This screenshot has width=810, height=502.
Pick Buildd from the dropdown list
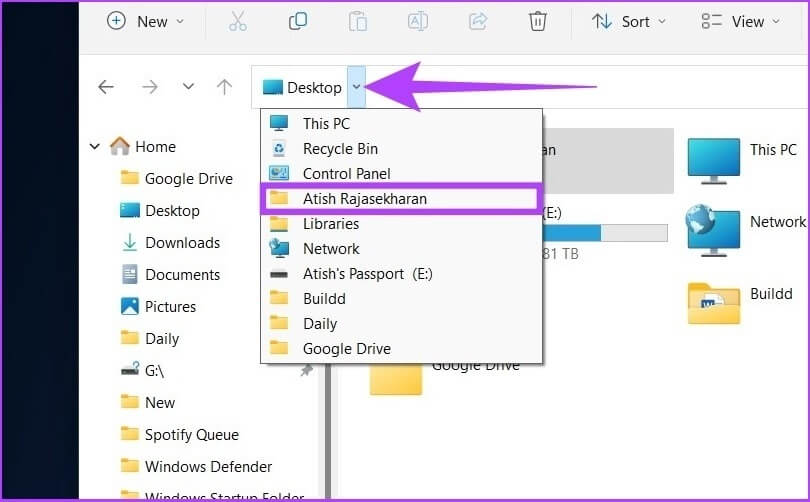(401, 299)
